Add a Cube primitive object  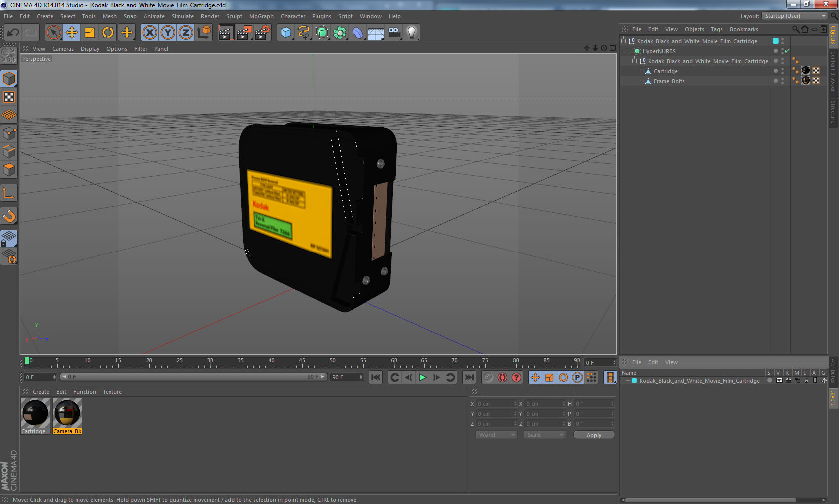click(286, 33)
